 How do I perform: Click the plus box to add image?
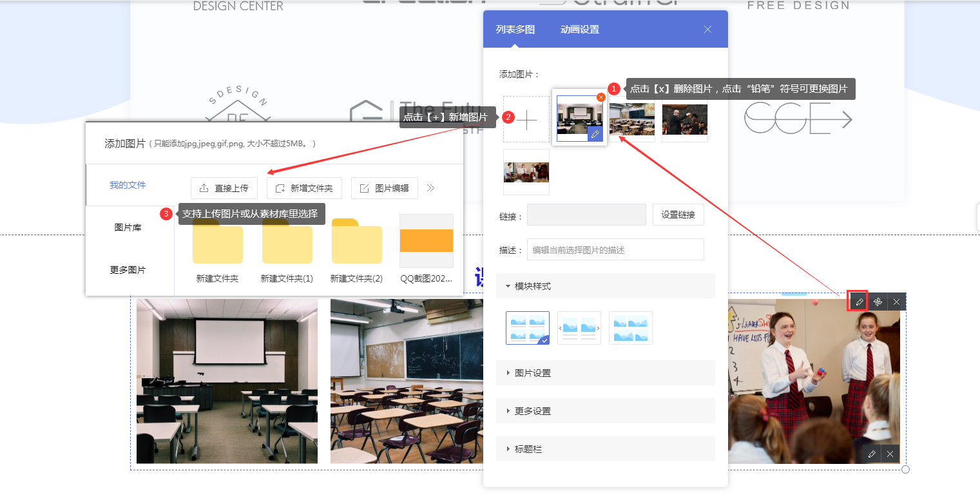pos(526,120)
